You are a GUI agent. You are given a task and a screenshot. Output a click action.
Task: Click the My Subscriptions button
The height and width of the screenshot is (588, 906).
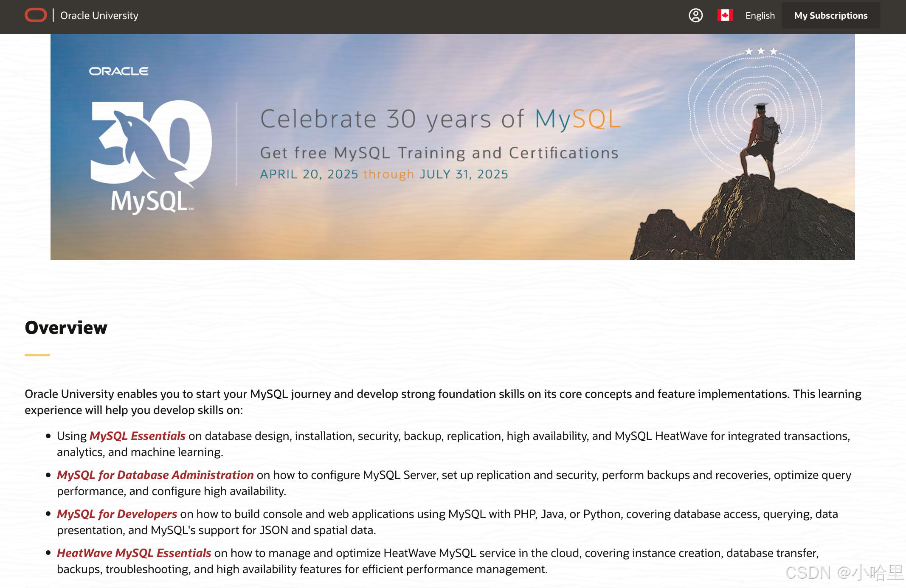(x=830, y=16)
